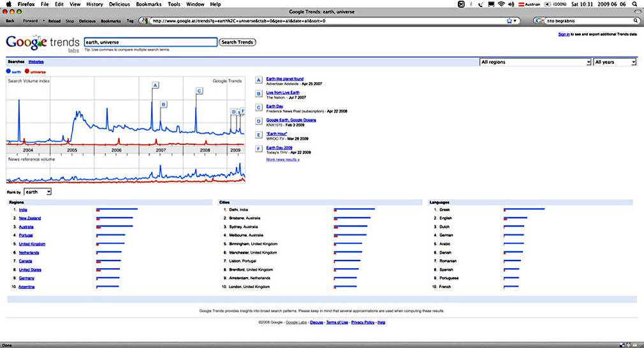
Task: Switch to the Websites tab
Action: click(36, 62)
